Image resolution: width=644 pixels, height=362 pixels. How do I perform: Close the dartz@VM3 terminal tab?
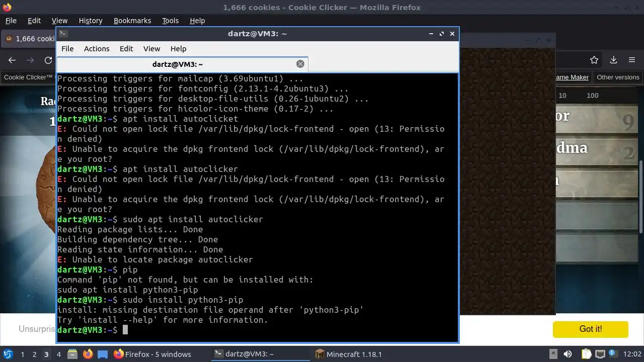click(300, 64)
